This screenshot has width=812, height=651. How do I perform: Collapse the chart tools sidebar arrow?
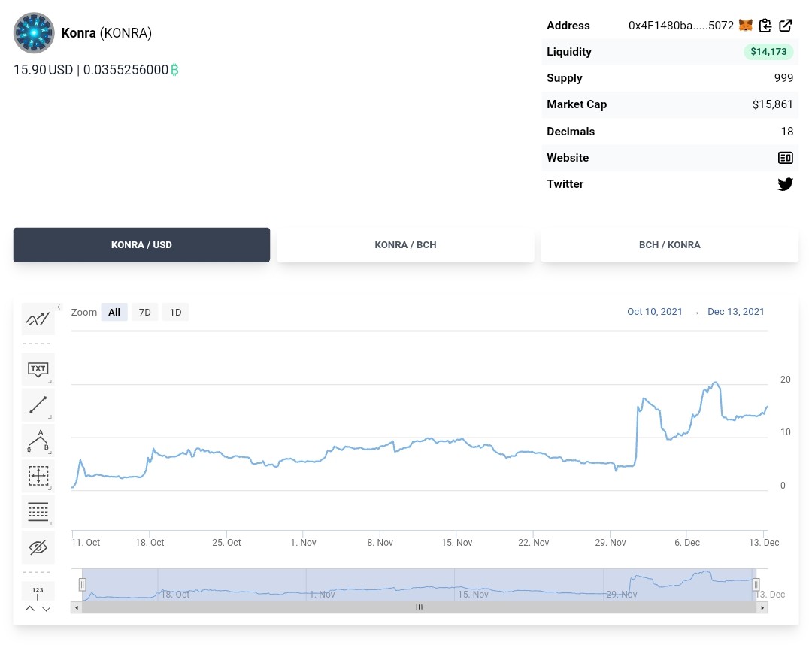coord(59,307)
